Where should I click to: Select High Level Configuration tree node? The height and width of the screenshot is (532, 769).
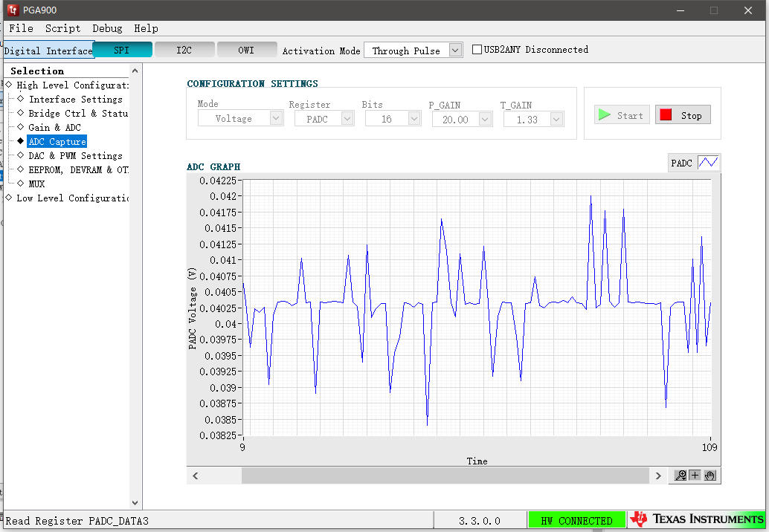click(x=73, y=85)
